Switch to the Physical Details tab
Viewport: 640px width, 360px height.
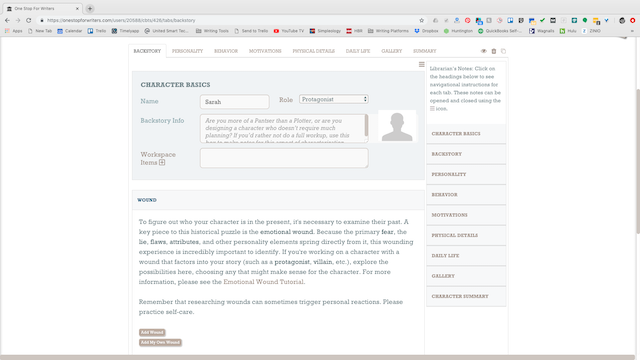(313, 51)
